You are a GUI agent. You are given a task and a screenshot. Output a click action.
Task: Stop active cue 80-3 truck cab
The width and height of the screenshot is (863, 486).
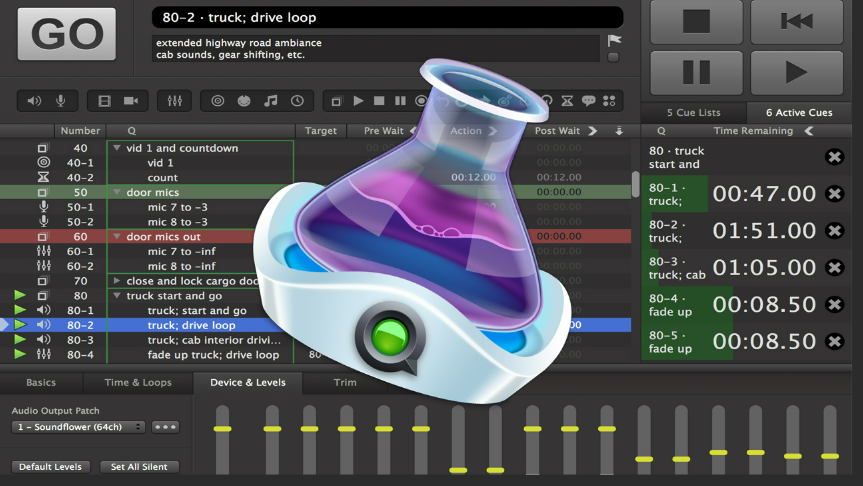click(x=834, y=267)
